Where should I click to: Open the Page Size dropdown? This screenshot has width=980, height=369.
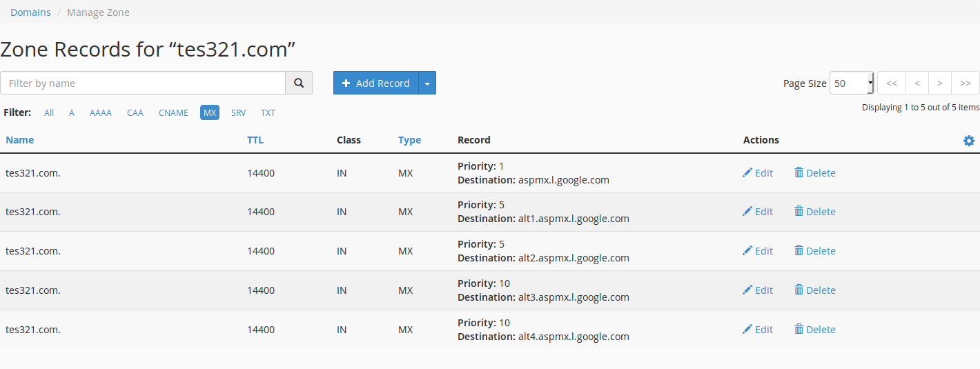pos(852,83)
